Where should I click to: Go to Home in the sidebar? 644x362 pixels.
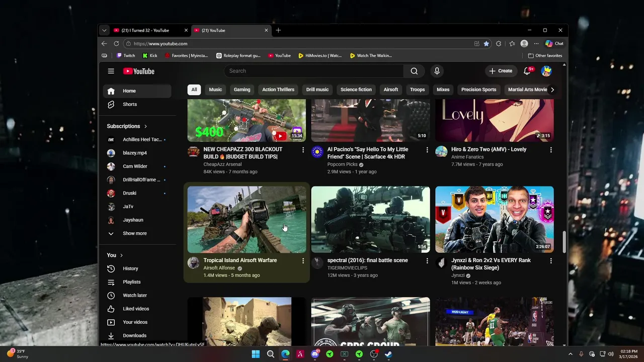click(x=137, y=91)
